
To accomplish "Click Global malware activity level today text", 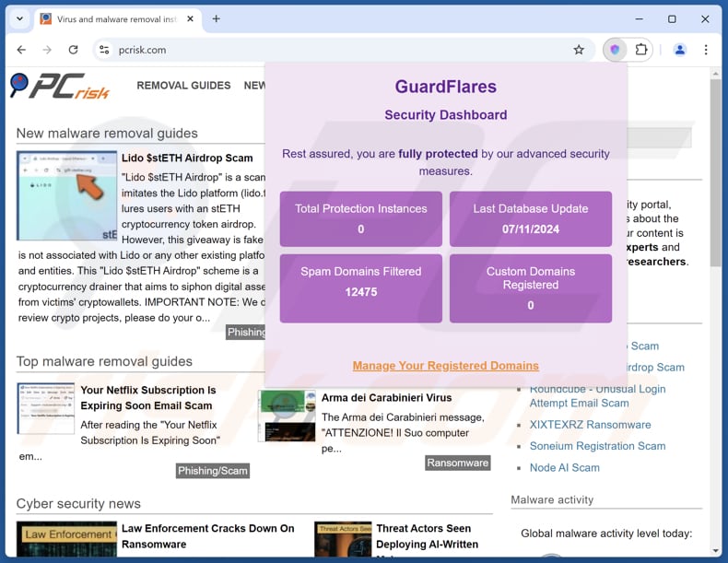I will coord(606,534).
